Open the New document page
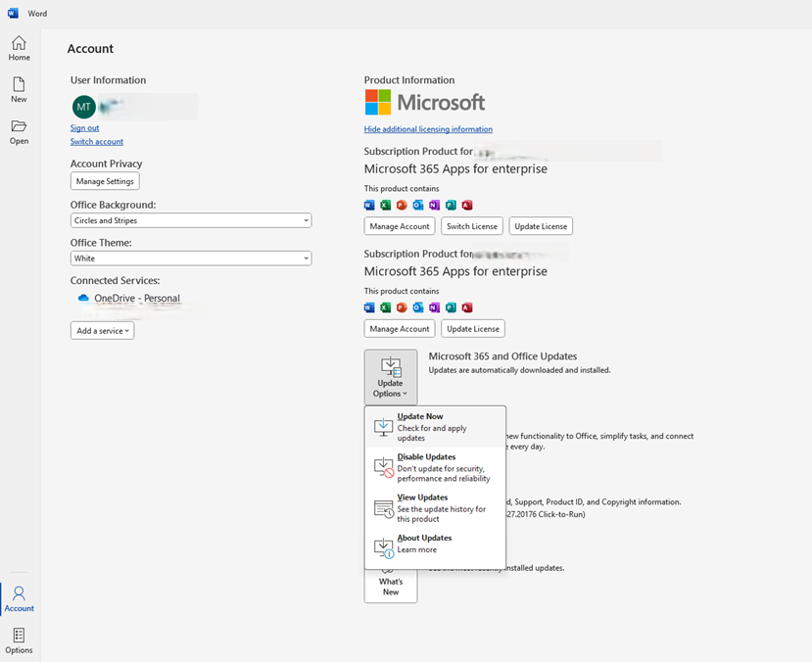The image size is (812, 662). pyautogui.click(x=20, y=90)
